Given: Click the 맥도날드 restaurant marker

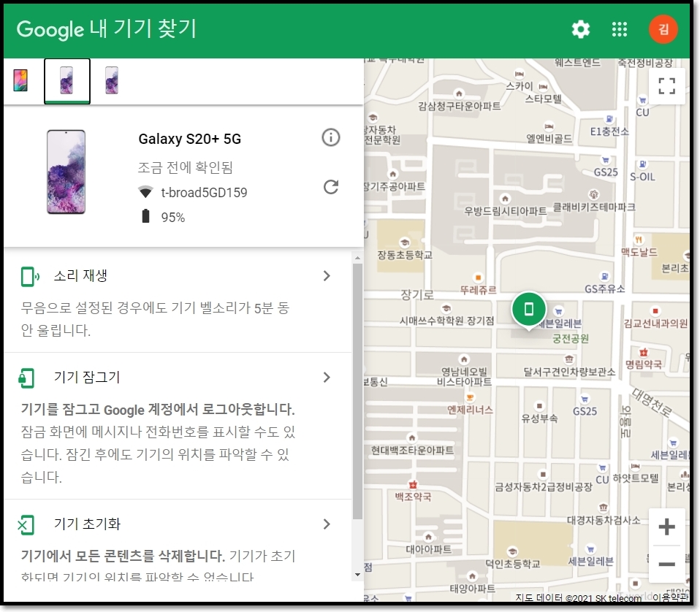Looking at the screenshot, I should [639, 240].
